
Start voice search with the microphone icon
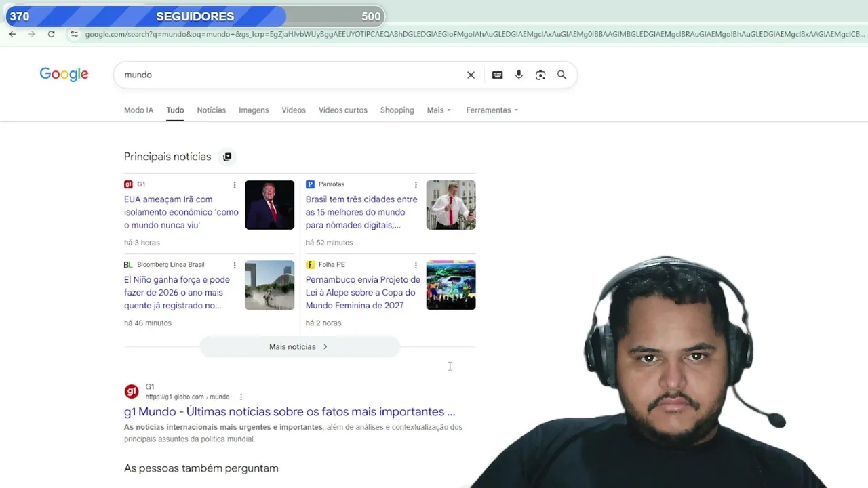coord(519,75)
